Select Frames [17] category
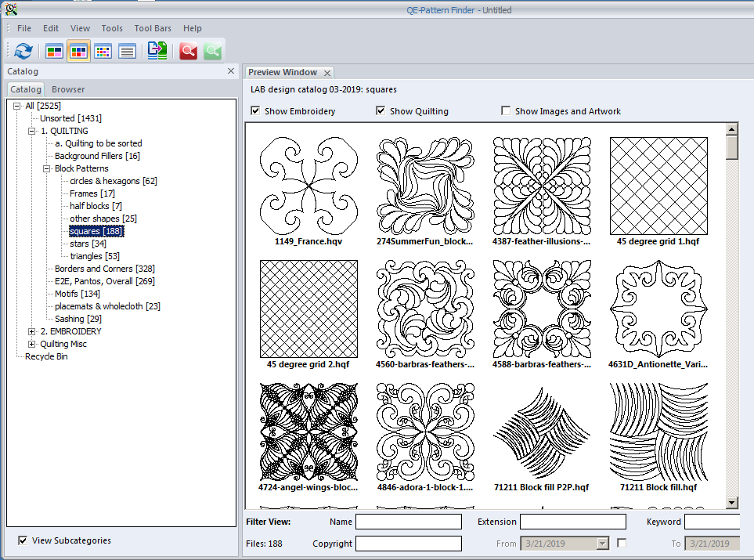The height and width of the screenshot is (560, 754). click(92, 193)
